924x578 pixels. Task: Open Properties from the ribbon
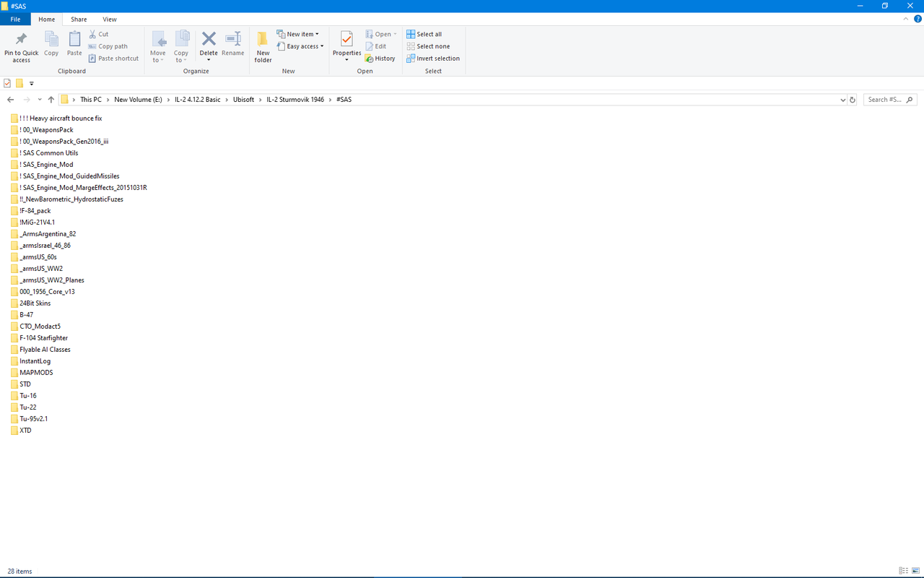pyautogui.click(x=346, y=45)
